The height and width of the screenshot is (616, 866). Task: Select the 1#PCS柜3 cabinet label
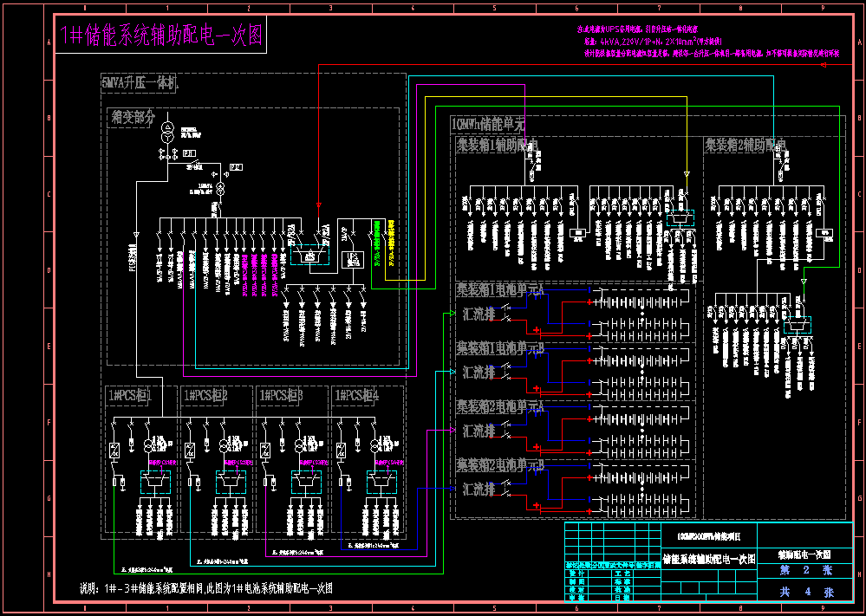281,395
